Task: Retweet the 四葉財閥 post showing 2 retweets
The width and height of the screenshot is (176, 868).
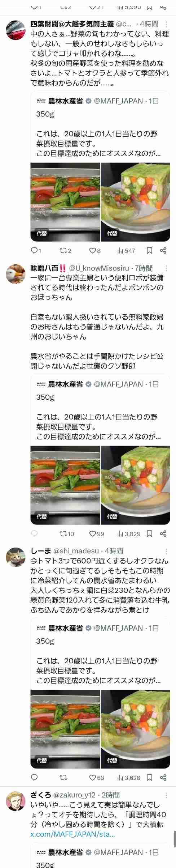Action: coord(65,251)
